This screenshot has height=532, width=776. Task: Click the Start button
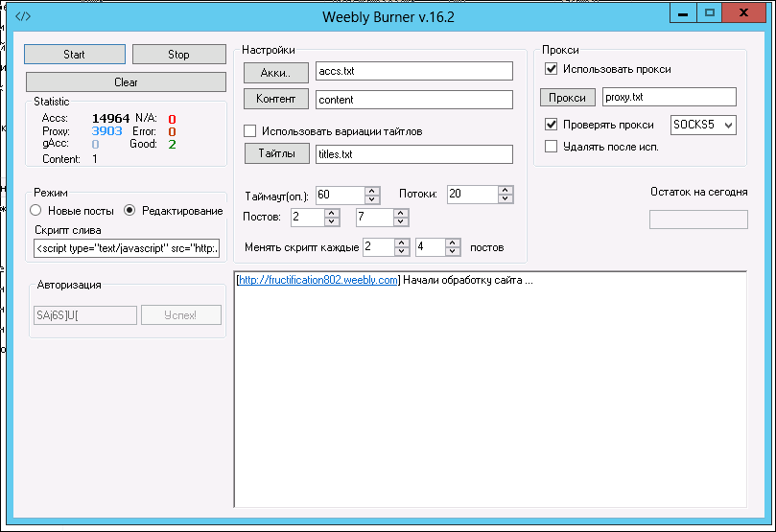[x=75, y=55]
